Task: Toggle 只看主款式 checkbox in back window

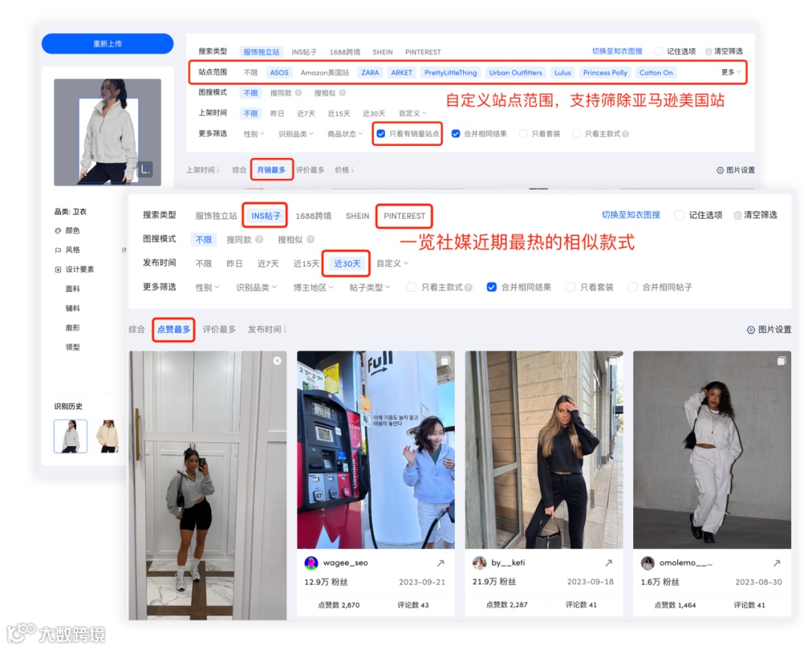Action: tap(577, 134)
